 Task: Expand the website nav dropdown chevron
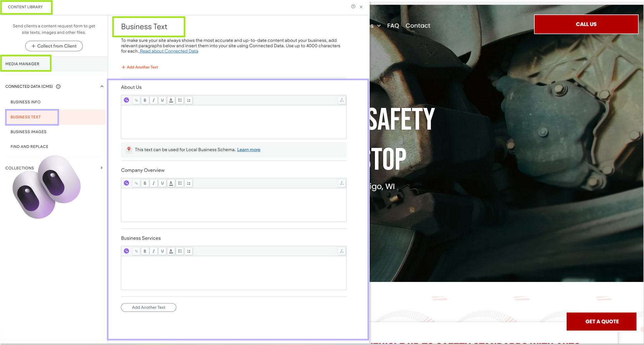pyautogui.click(x=379, y=26)
